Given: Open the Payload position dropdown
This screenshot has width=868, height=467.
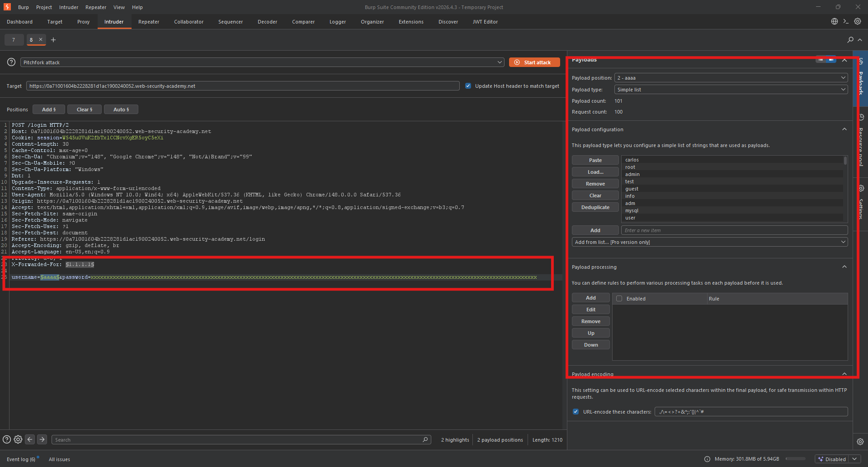Looking at the screenshot, I should [731, 78].
